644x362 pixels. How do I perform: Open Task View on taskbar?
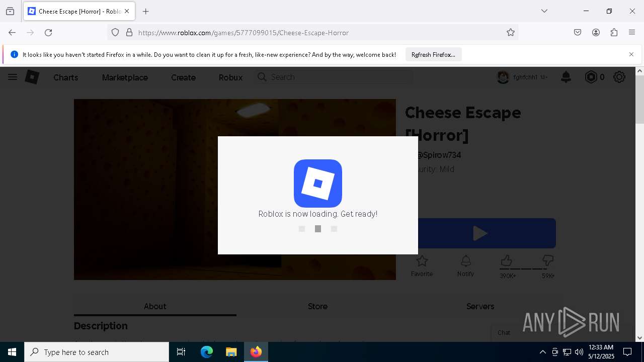pyautogui.click(x=181, y=352)
